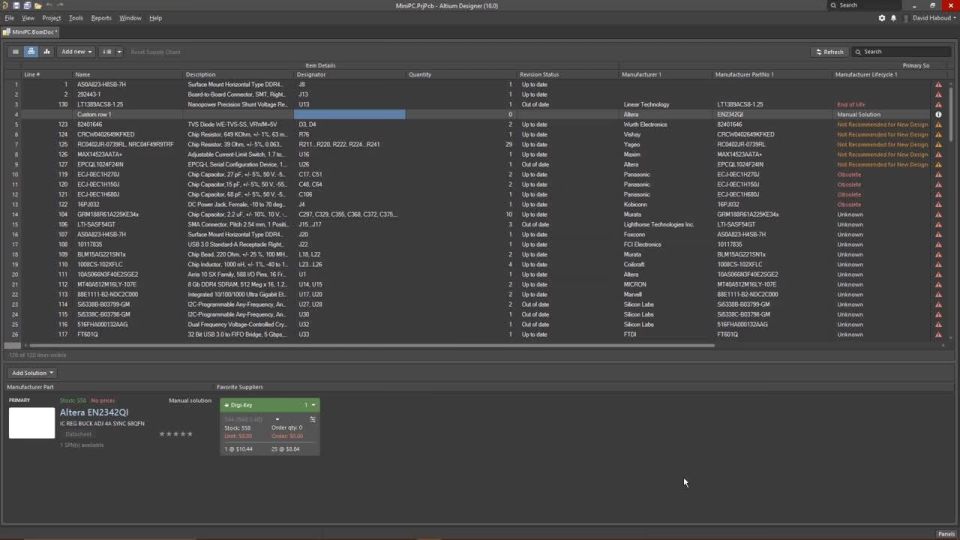960x540 pixels.
Task: Select the Linear Technology manufacturer cell
Action: click(x=666, y=105)
